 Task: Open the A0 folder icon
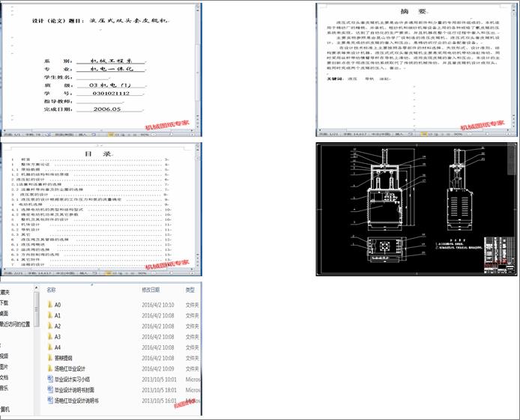point(49,305)
